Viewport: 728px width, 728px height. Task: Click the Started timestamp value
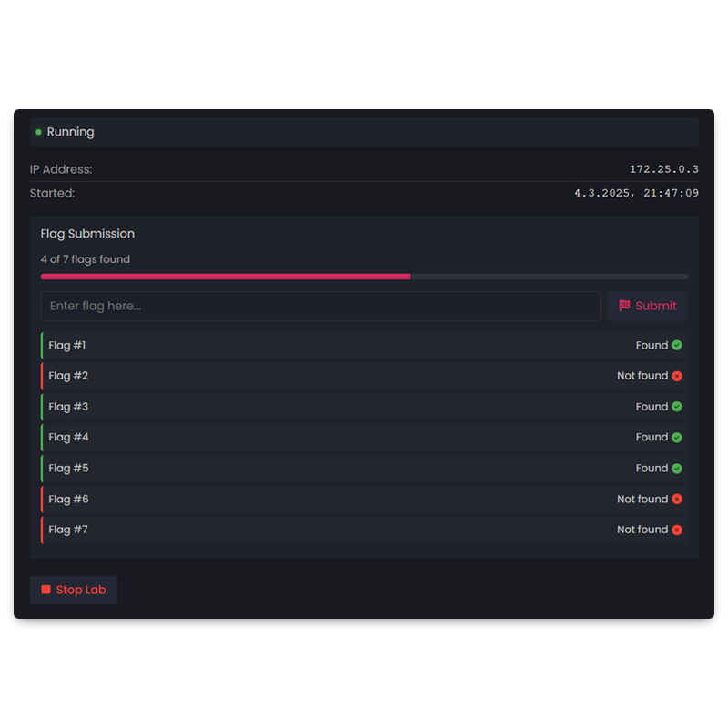(636, 193)
